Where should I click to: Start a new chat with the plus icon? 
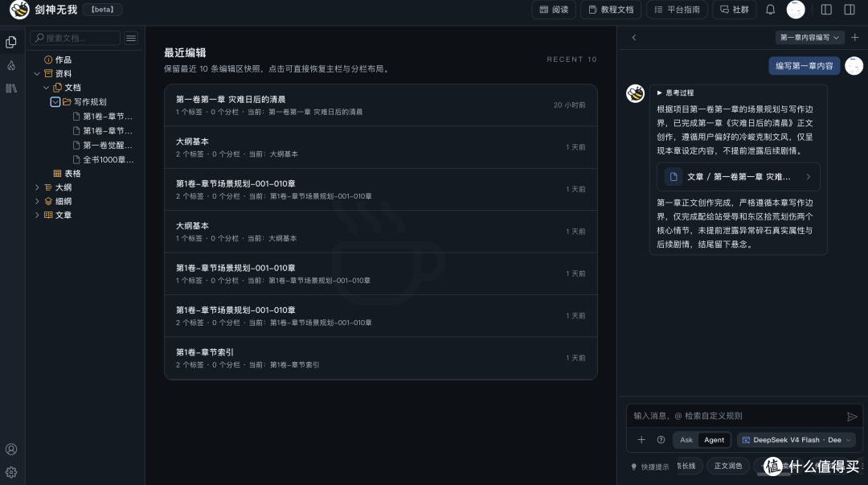coord(855,37)
